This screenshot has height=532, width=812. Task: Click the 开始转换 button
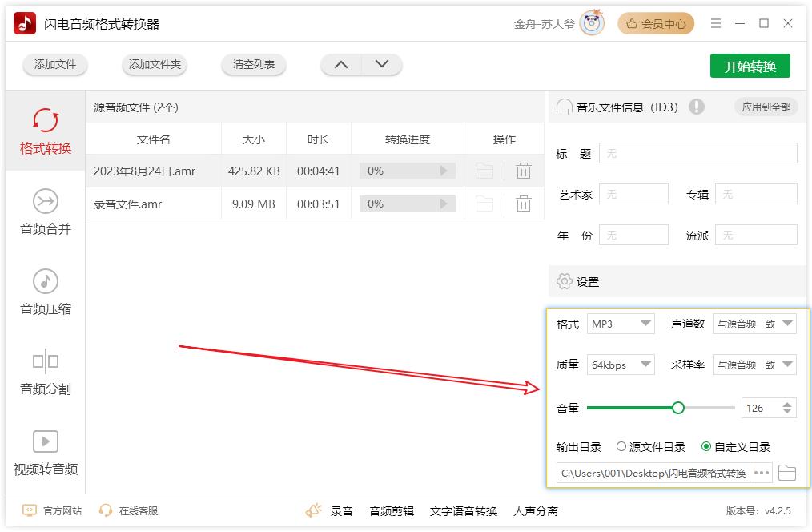pyautogui.click(x=750, y=66)
